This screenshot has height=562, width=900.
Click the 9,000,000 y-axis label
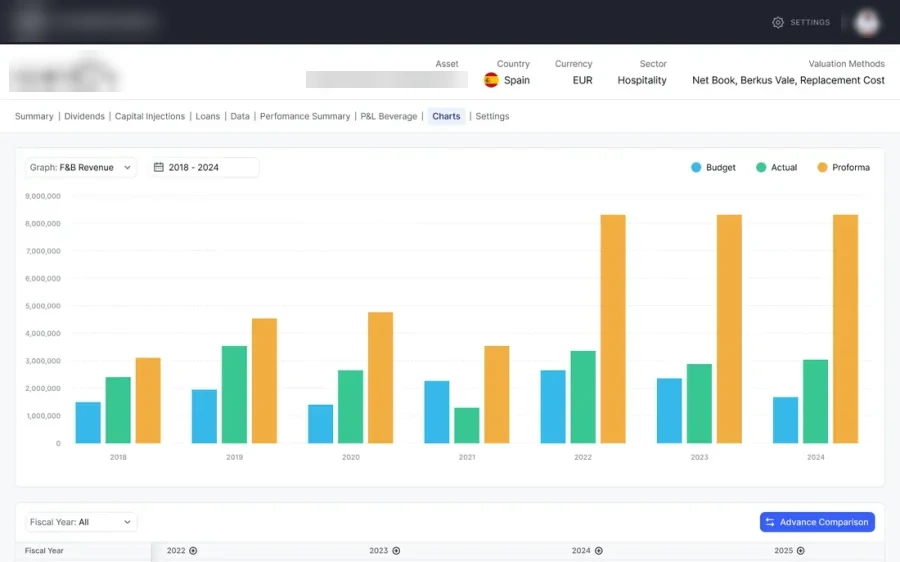point(42,196)
